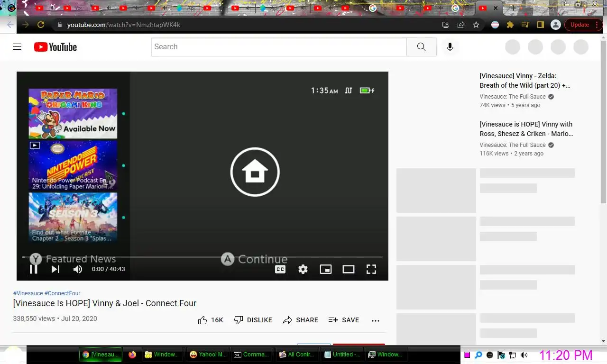Open Untitled Notepad taskbar item
This screenshot has width=607, height=364.
[x=341, y=355]
